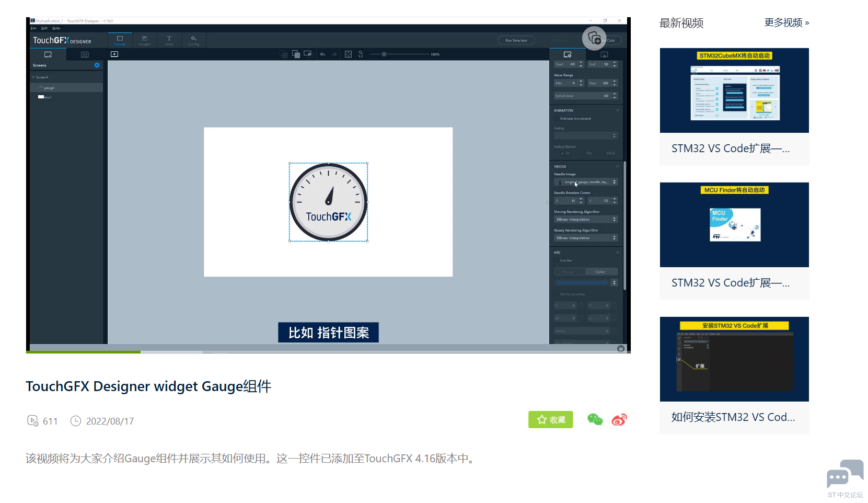Open the Help menu

56,28
